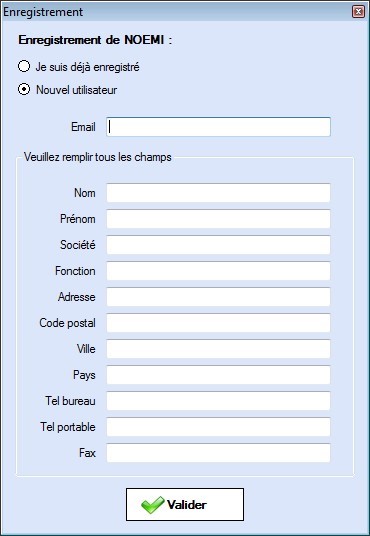
Task: Click the Valider button
Action: 185,505
